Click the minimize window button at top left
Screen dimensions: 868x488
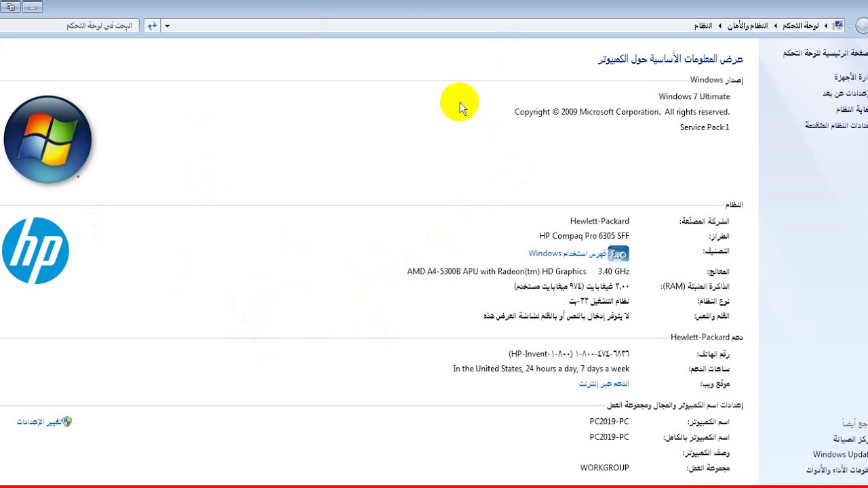pos(33,7)
